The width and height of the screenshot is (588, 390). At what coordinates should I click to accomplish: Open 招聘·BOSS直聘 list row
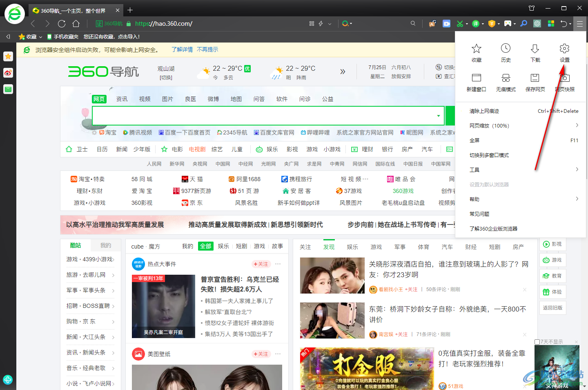pyautogui.click(x=91, y=306)
